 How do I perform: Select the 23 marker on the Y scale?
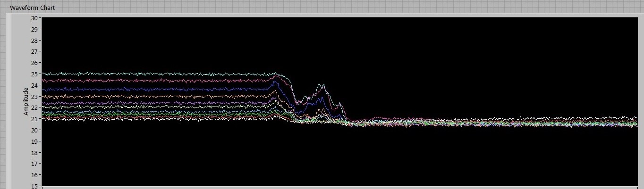pos(34,96)
